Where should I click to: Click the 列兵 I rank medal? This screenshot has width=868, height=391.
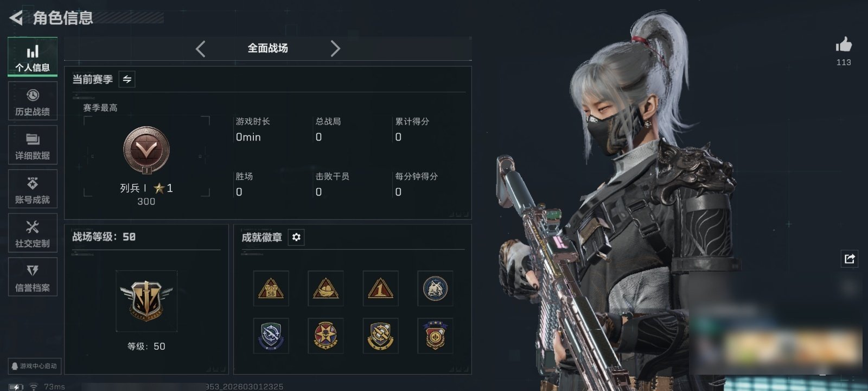(x=146, y=150)
